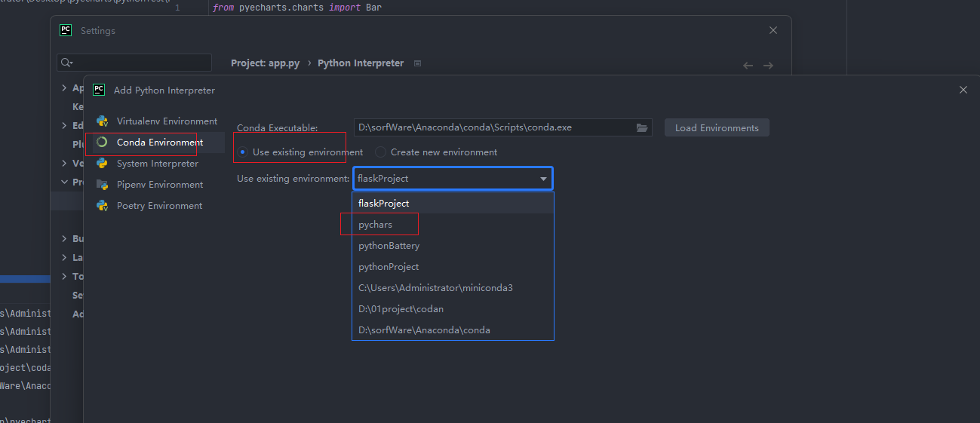Choose pychars environment from the list

pos(453,224)
